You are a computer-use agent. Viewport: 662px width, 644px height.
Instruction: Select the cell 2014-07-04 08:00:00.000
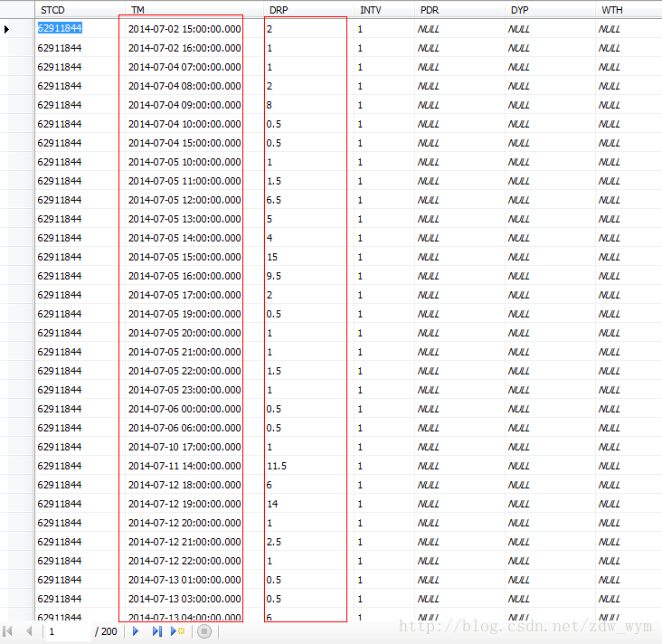pyautogui.click(x=184, y=86)
